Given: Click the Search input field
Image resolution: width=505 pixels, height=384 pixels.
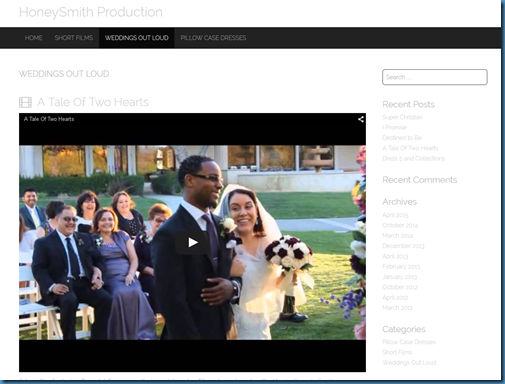Looking at the screenshot, I should 435,77.
